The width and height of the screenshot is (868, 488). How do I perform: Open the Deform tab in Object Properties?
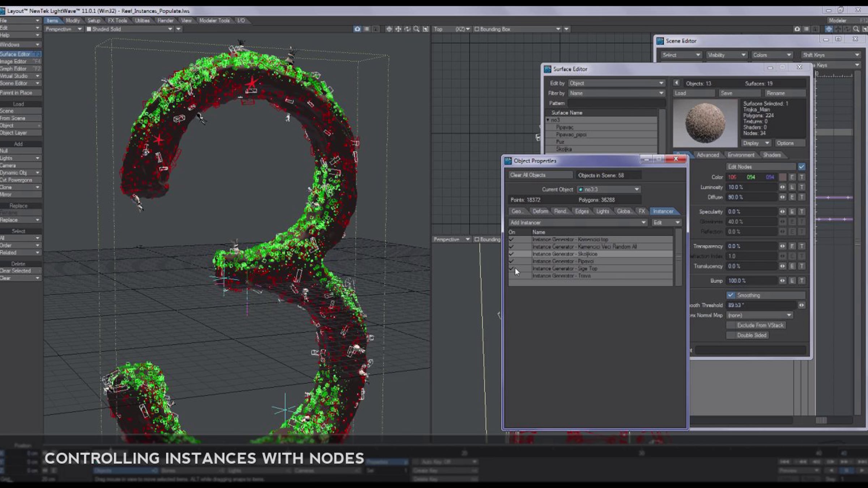pyautogui.click(x=540, y=211)
